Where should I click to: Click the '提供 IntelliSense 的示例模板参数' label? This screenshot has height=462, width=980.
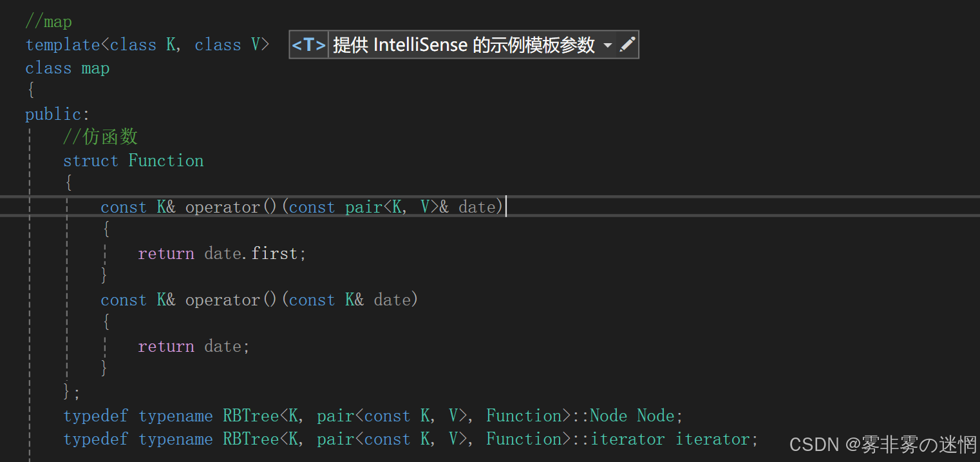(x=464, y=44)
